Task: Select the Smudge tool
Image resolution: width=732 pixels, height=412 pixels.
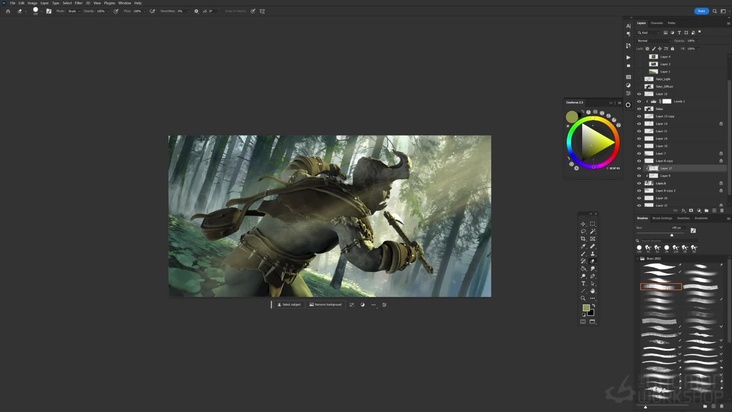Action: click(x=592, y=269)
